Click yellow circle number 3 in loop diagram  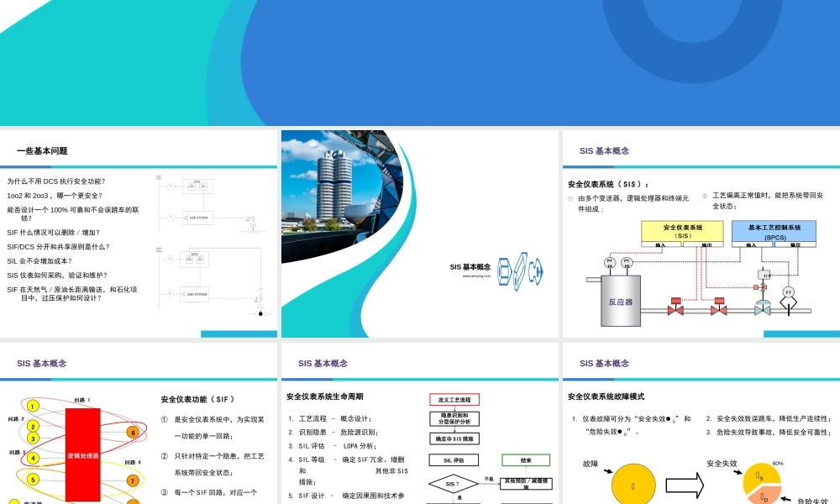pos(33,438)
